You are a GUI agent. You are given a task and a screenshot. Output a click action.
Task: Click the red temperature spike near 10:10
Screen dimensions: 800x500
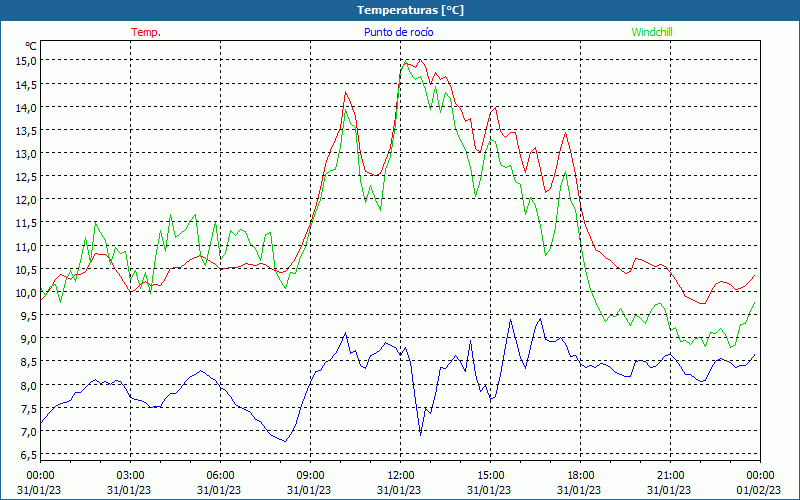coord(345,92)
